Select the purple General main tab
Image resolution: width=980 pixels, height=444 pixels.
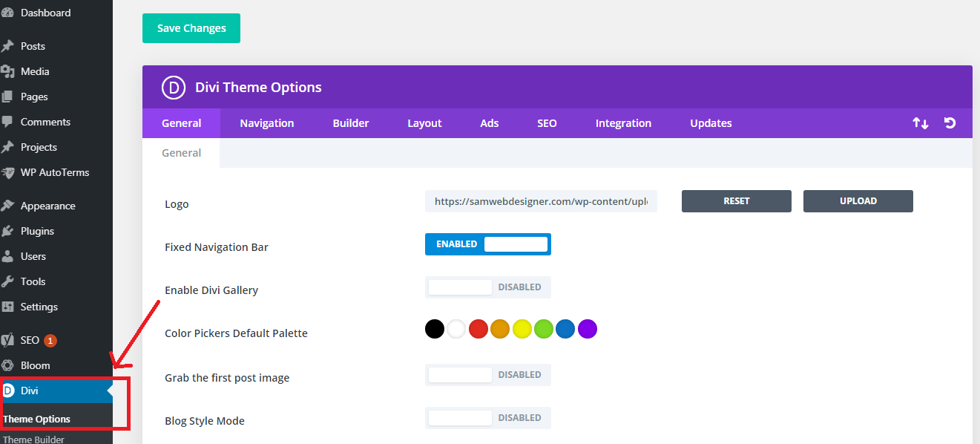click(182, 123)
